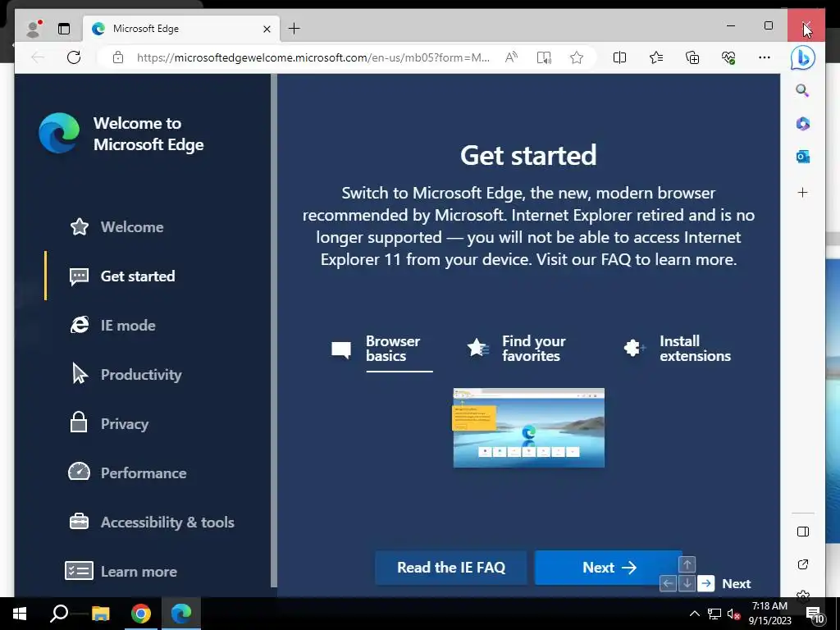Open a new tab with the plus button
Screen dimensions: 840x630
click(294, 29)
